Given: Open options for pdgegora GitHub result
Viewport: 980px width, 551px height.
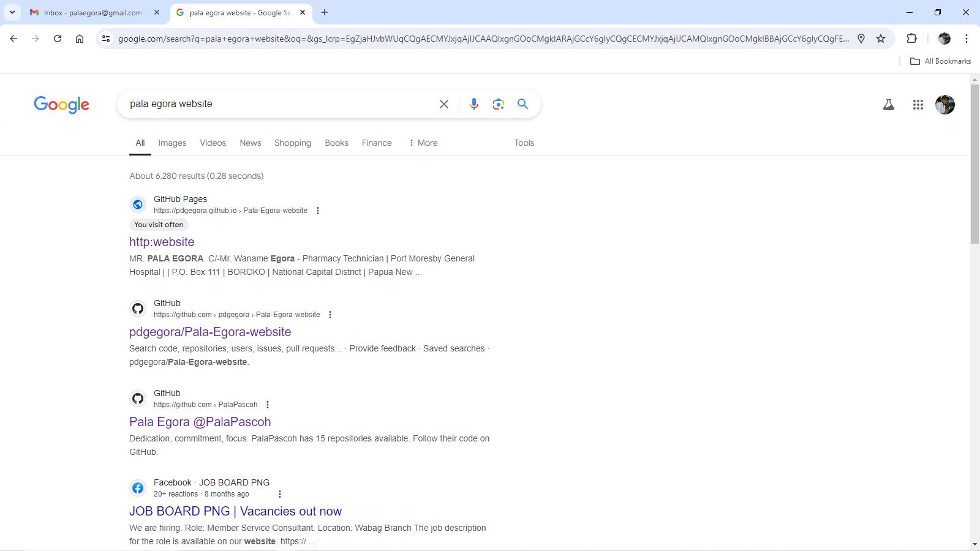Looking at the screenshot, I should pos(330,315).
